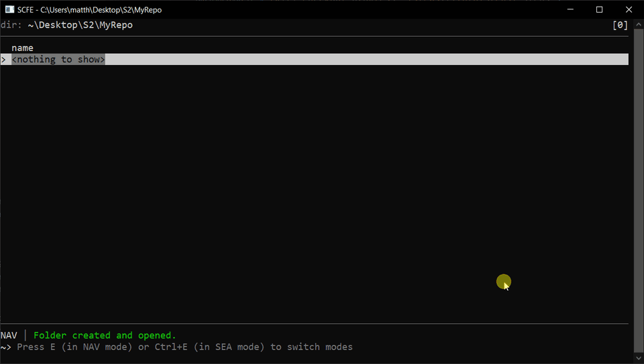Click the 'dir:' label
The image size is (644, 364).
pos(11,25)
